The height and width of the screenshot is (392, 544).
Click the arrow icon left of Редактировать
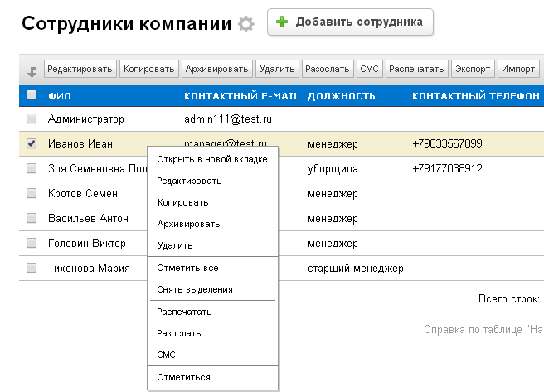click(32, 70)
